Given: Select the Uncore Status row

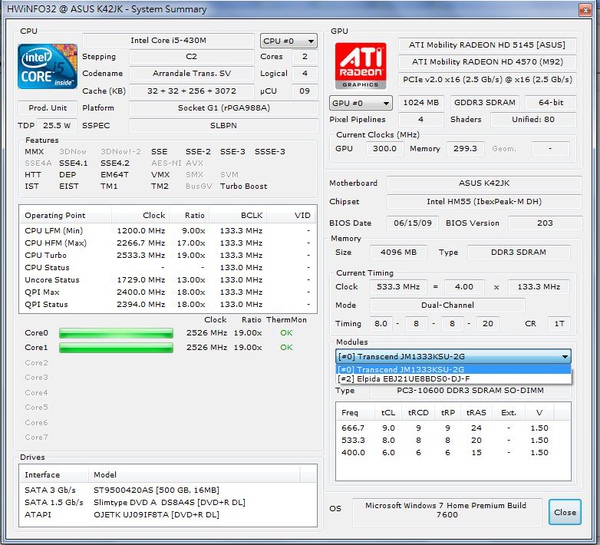Looking at the screenshot, I should coord(168,280).
